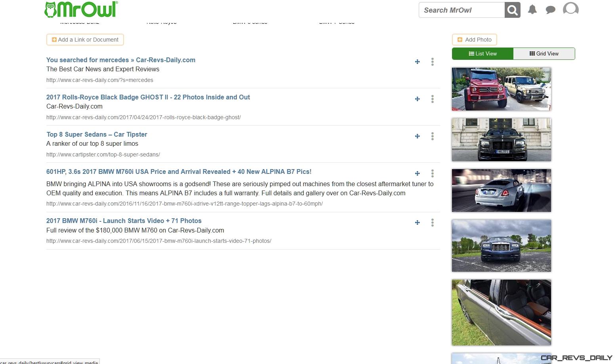Click move handle for Rolls-Royce Black Badge link
The image size is (616, 364).
417,99
